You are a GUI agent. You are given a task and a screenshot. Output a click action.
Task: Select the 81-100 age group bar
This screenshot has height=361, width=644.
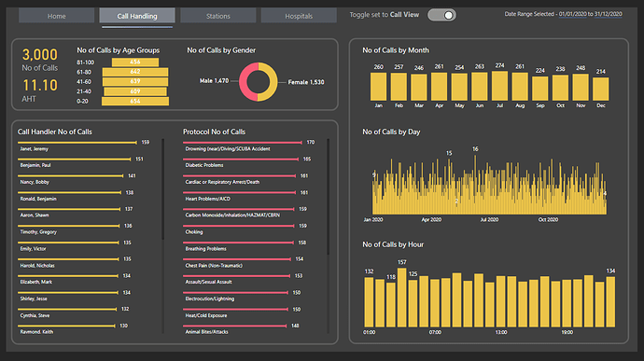coord(135,62)
